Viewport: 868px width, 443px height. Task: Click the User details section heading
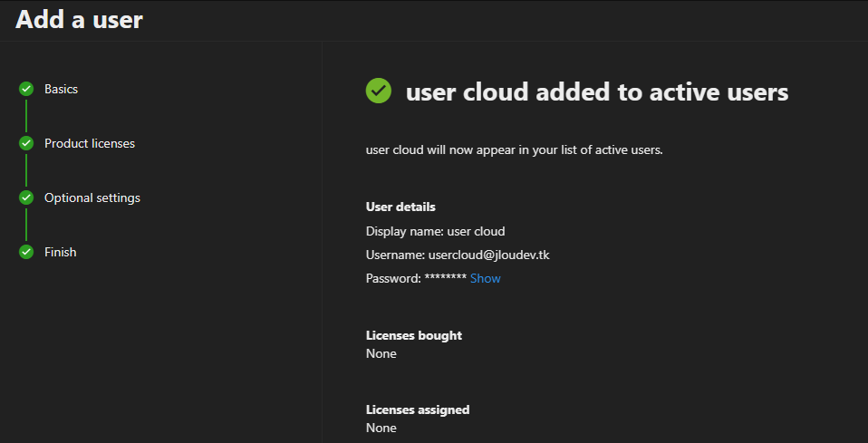pyautogui.click(x=400, y=207)
